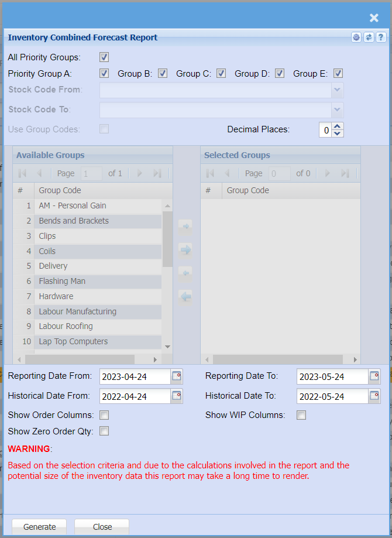Select Flashing Man group row
Image resolution: width=392 pixels, height=538 pixels.
87,281
